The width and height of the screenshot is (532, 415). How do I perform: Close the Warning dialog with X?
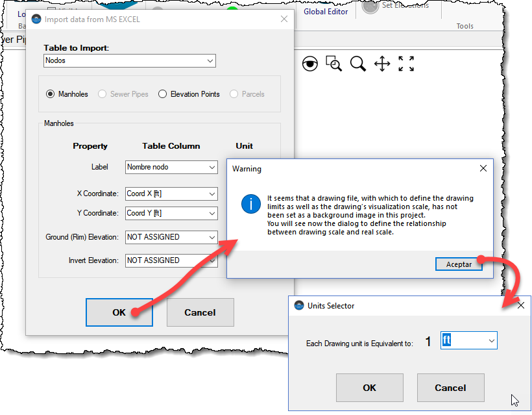pyautogui.click(x=483, y=168)
